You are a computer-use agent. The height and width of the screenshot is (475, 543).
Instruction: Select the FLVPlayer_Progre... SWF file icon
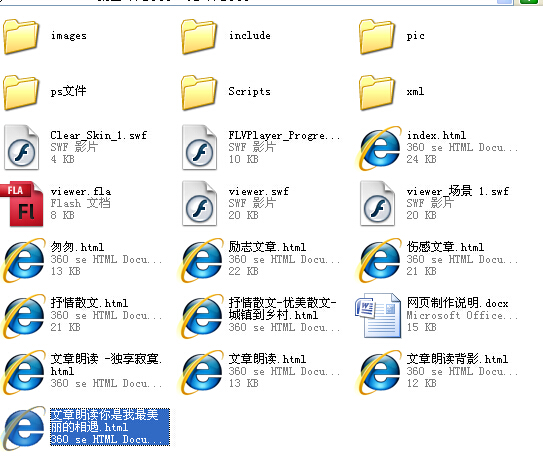click(199, 147)
